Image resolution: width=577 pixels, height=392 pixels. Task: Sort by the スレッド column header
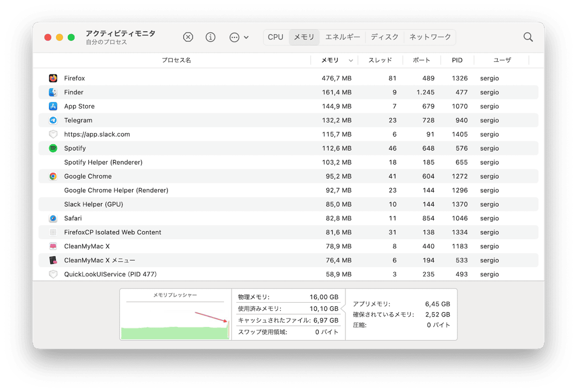coord(381,60)
